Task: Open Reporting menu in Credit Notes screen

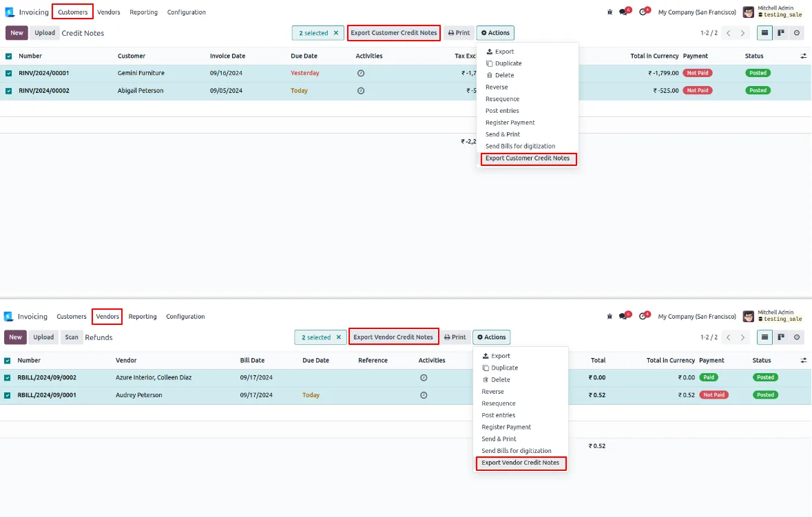Action: point(143,12)
